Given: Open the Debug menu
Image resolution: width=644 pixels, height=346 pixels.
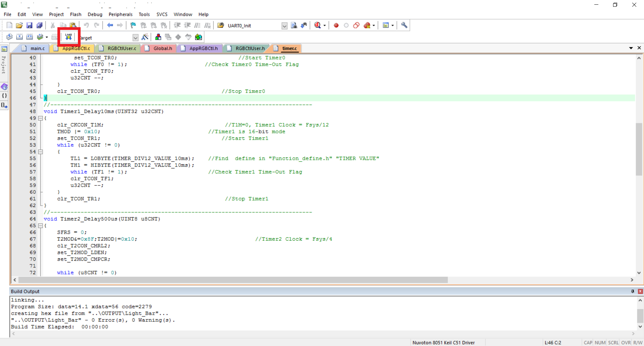Looking at the screenshot, I should click(95, 14).
